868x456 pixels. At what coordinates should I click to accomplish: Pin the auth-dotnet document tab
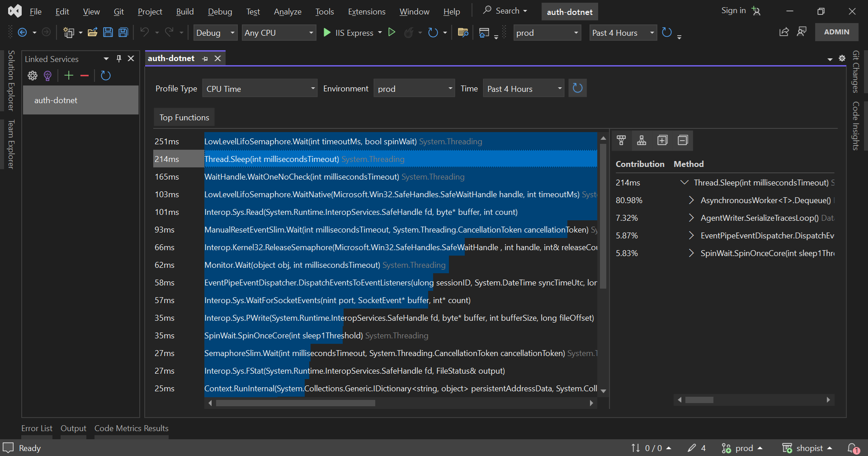(206, 58)
